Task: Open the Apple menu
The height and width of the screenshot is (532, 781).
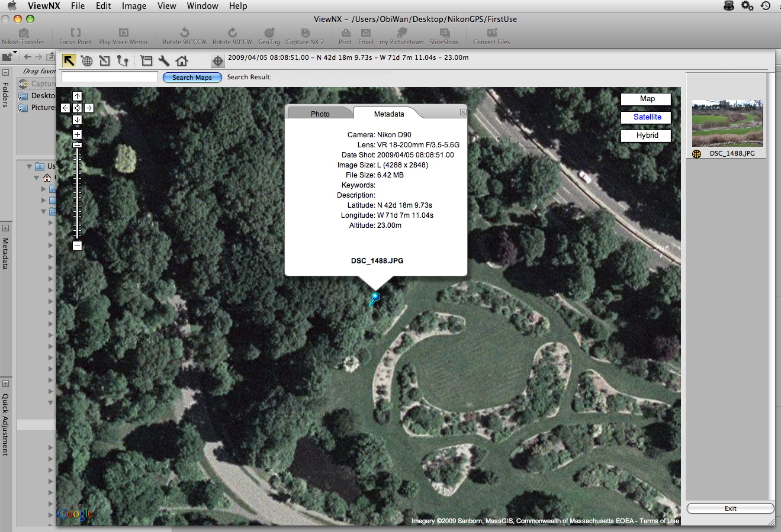Action: coord(12,6)
